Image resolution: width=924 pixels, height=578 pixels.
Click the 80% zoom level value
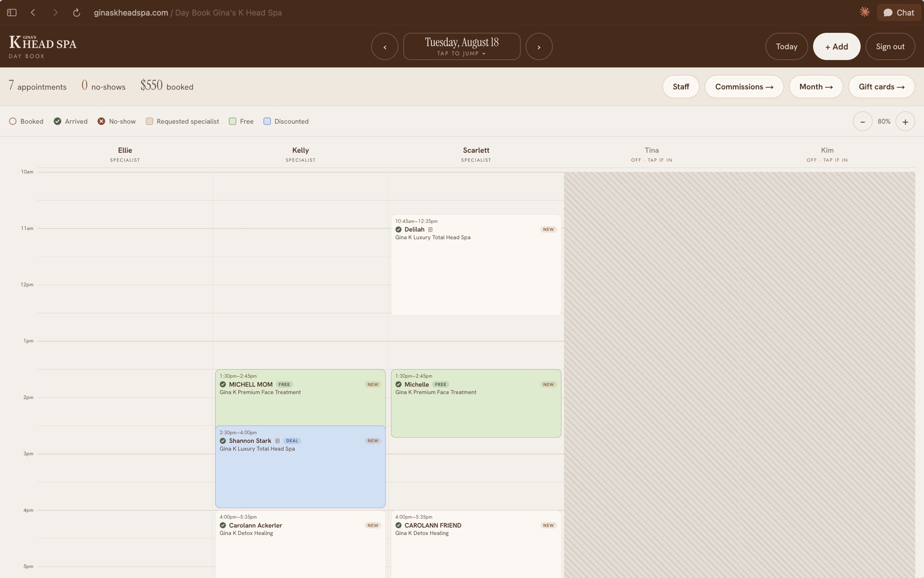pyautogui.click(x=884, y=122)
